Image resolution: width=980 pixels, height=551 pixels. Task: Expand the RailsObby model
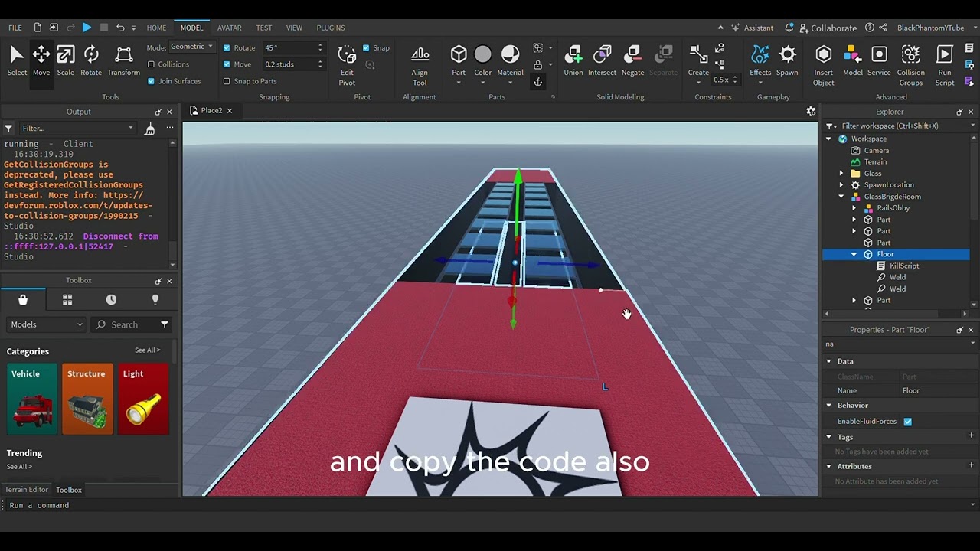click(854, 208)
